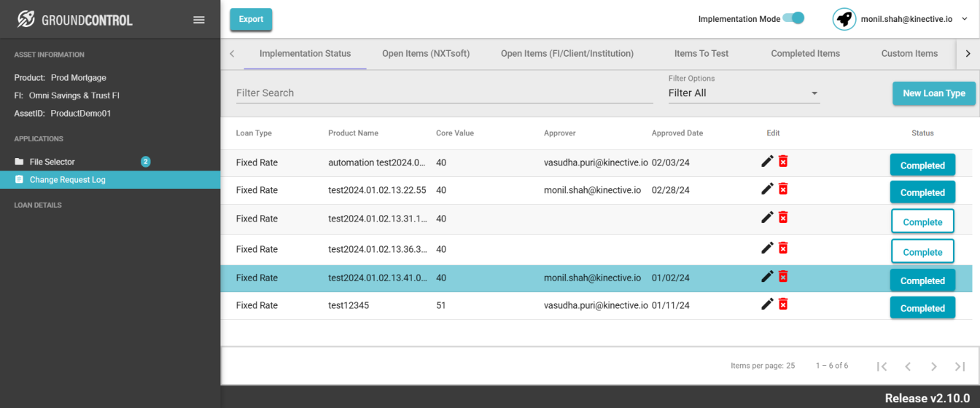980x408 pixels.
Task: Click the Export button
Action: 251,20
